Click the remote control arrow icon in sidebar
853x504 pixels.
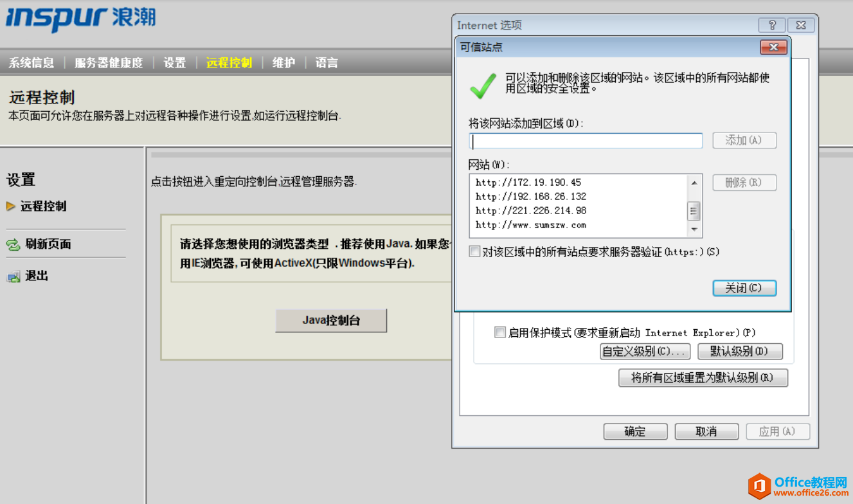tap(10, 206)
